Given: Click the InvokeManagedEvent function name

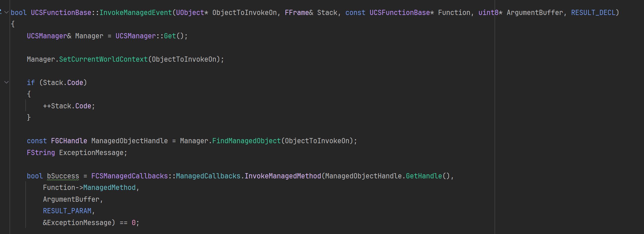Looking at the screenshot, I should [136, 13].
